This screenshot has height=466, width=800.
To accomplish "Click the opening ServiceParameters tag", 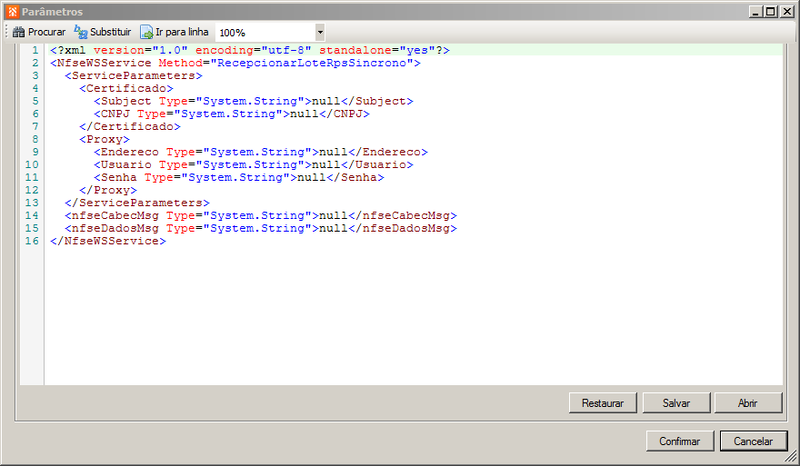I will click(x=134, y=76).
